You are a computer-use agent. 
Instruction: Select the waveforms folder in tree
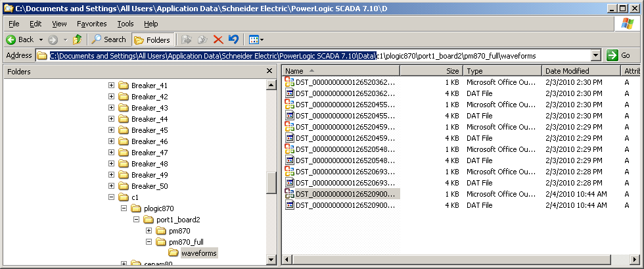coord(198,253)
